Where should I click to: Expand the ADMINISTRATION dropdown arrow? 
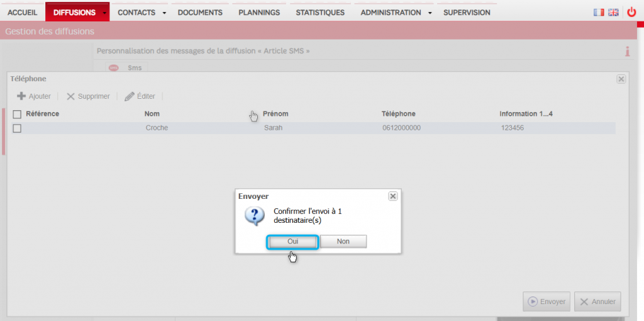click(x=430, y=13)
